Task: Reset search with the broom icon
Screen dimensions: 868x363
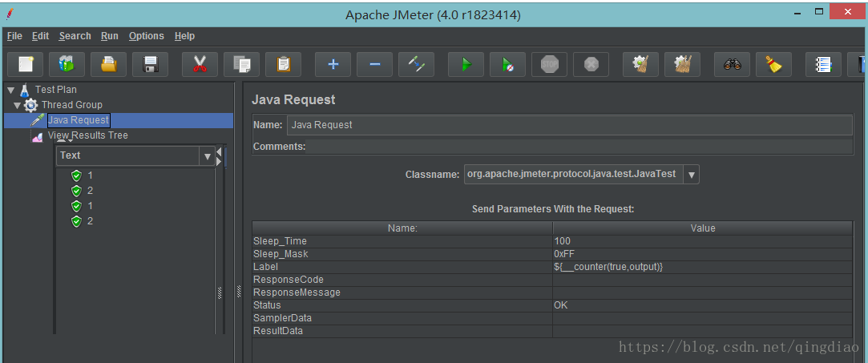Action: pyautogui.click(x=773, y=65)
